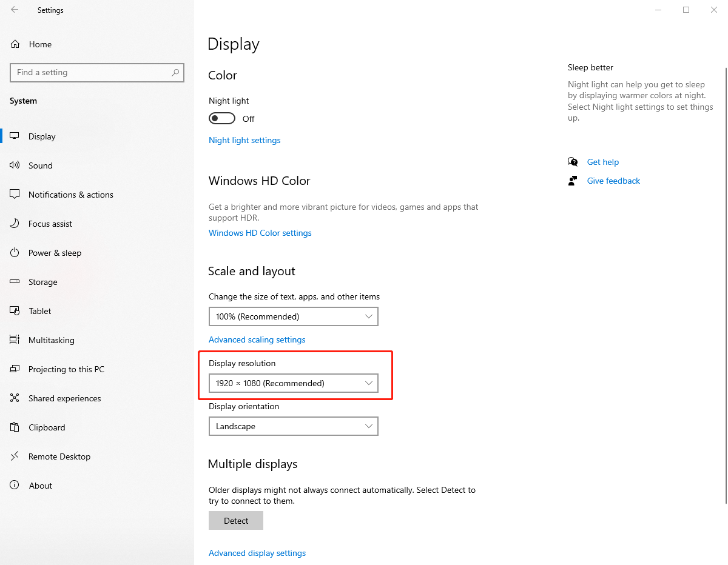
Task: Click the Find a setting search box
Action: 91,72
